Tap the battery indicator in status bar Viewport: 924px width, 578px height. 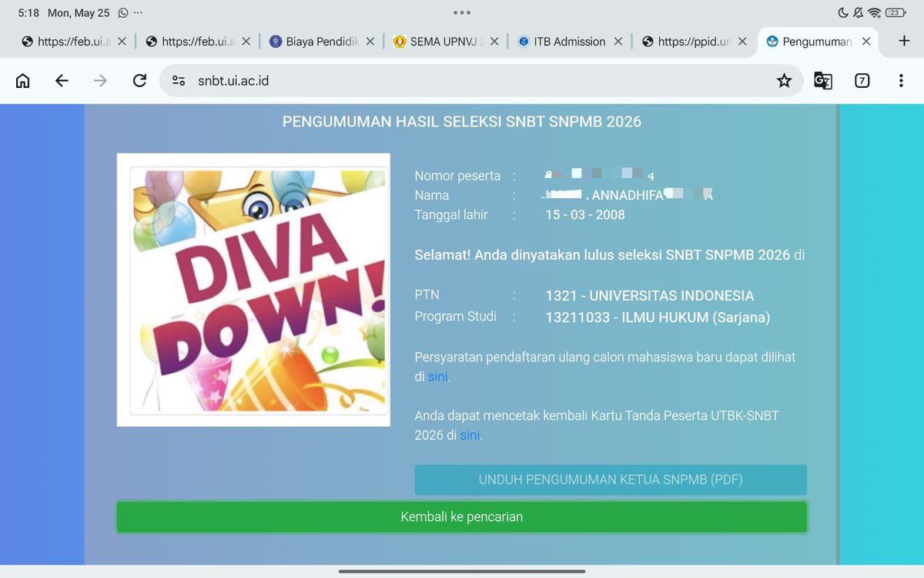click(896, 13)
